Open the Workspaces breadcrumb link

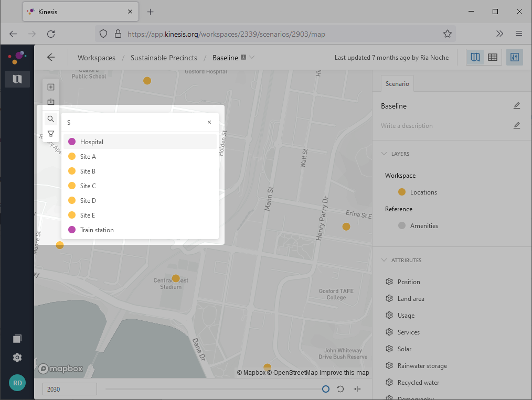point(96,58)
